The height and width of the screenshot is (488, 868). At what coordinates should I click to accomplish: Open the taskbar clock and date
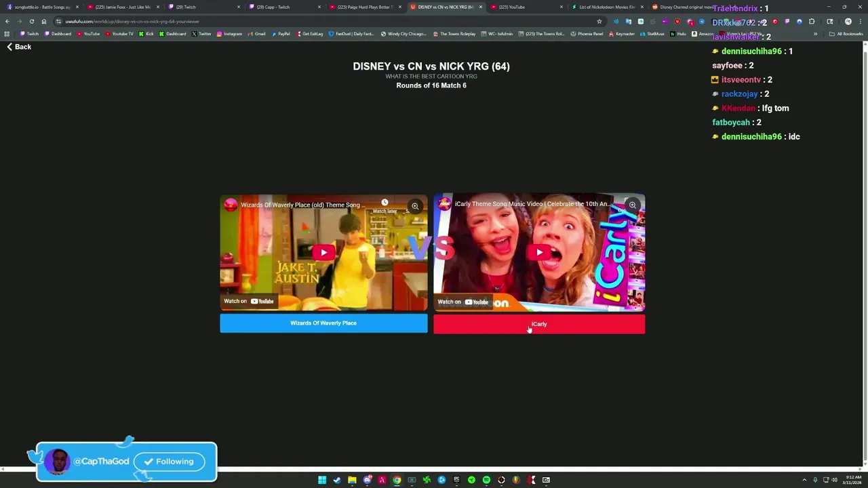tap(853, 480)
